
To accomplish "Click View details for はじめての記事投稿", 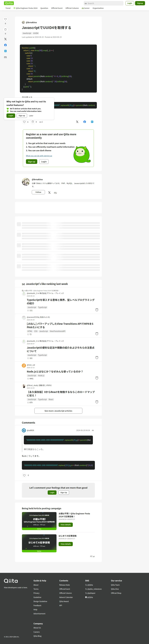I will (x=66, y=544).
